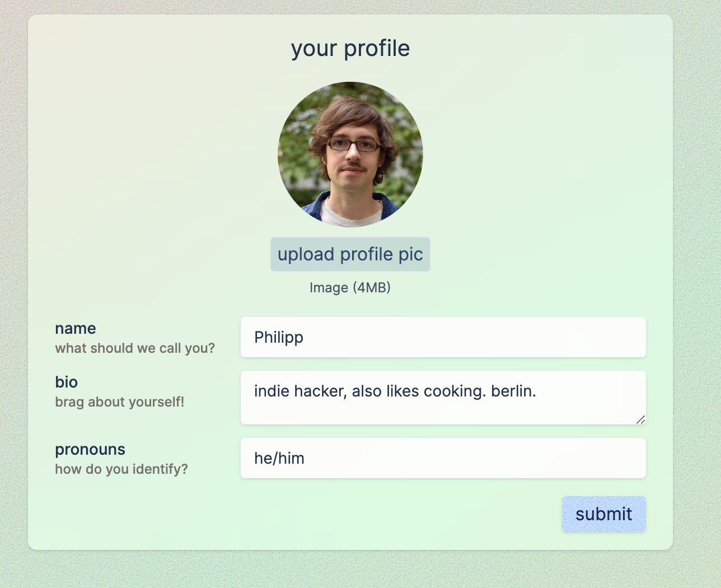Image resolution: width=721 pixels, height=588 pixels.
Task: Focus the pronouns field showing he/him
Action: [x=443, y=458]
